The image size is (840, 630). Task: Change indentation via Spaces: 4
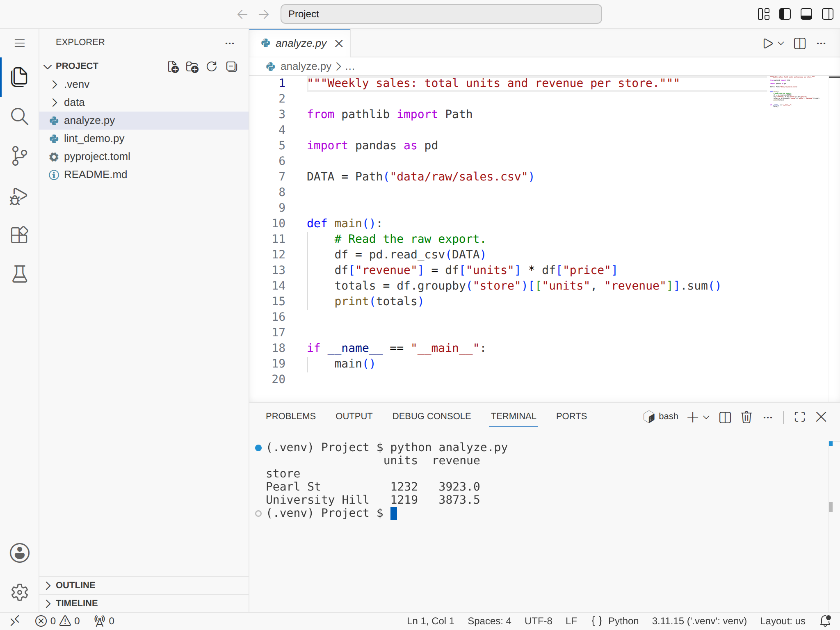(489, 621)
